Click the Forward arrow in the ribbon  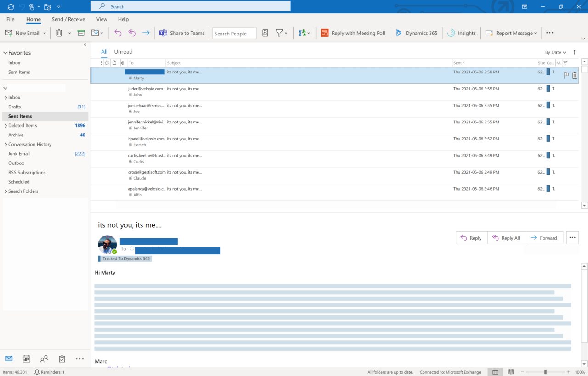pyautogui.click(x=146, y=33)
